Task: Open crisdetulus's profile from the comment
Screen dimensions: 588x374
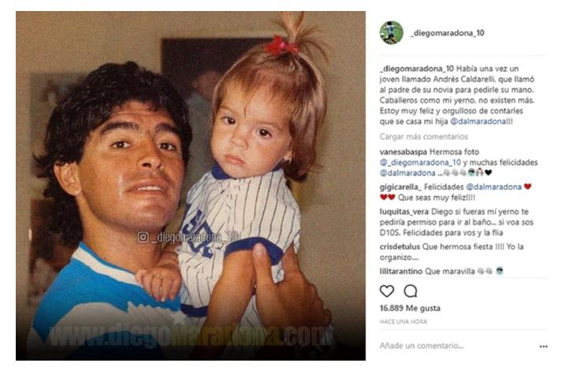Action: point(400,247)
